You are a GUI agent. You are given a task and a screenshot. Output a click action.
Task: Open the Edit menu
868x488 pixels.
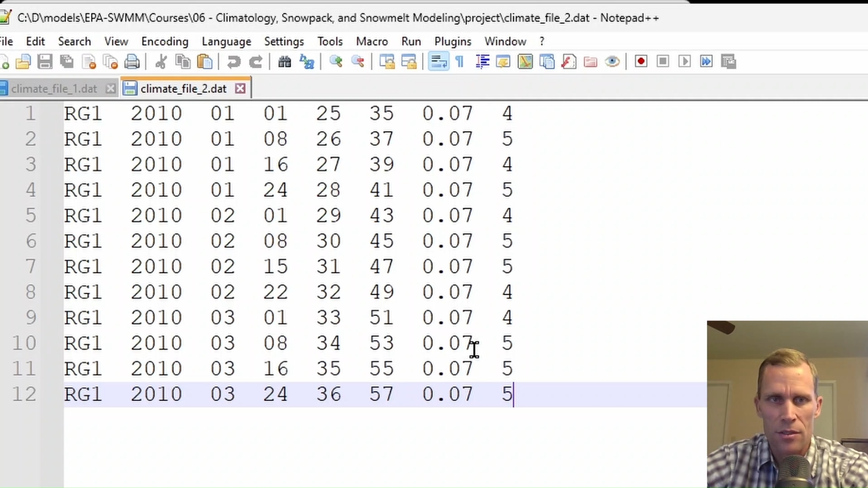pyautogui.click(x=35, y=41)
